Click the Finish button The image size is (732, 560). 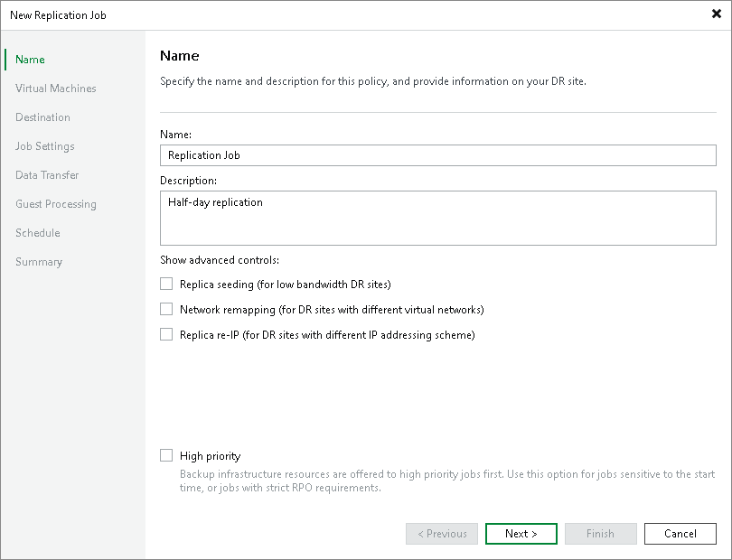600,533
